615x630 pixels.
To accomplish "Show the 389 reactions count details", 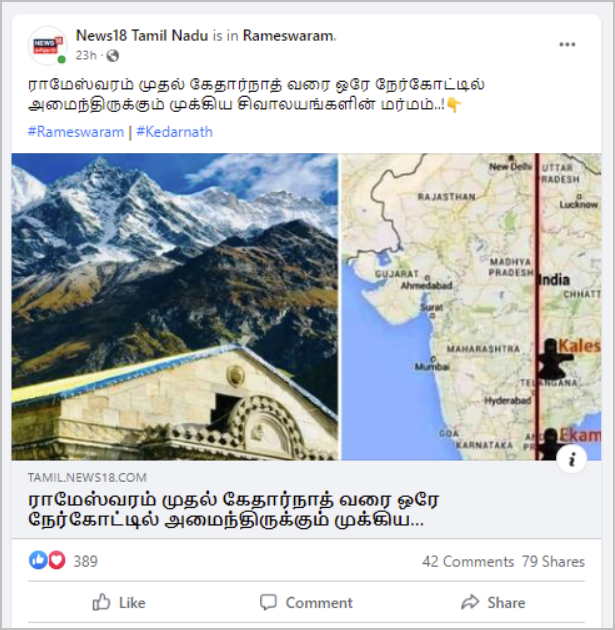I will pos(86,561).
